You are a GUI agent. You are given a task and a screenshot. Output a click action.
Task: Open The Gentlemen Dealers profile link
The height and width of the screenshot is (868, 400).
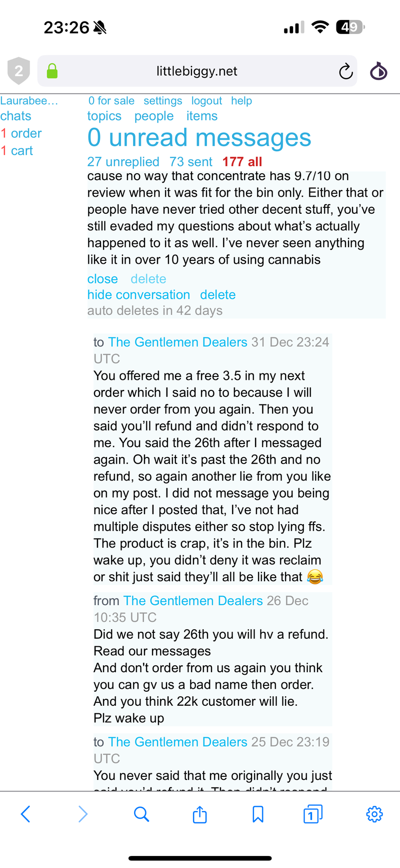point(177,342)
